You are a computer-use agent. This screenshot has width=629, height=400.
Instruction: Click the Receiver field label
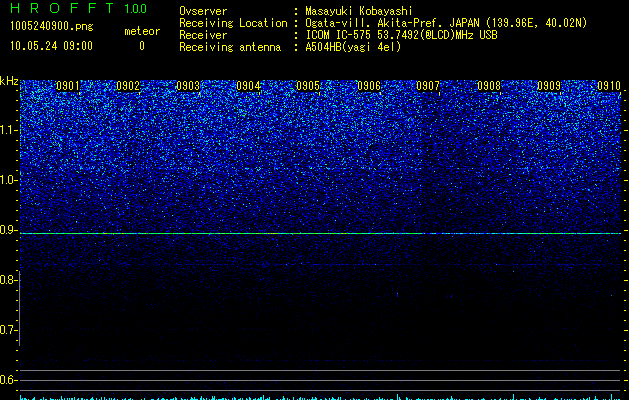point(203,35)
